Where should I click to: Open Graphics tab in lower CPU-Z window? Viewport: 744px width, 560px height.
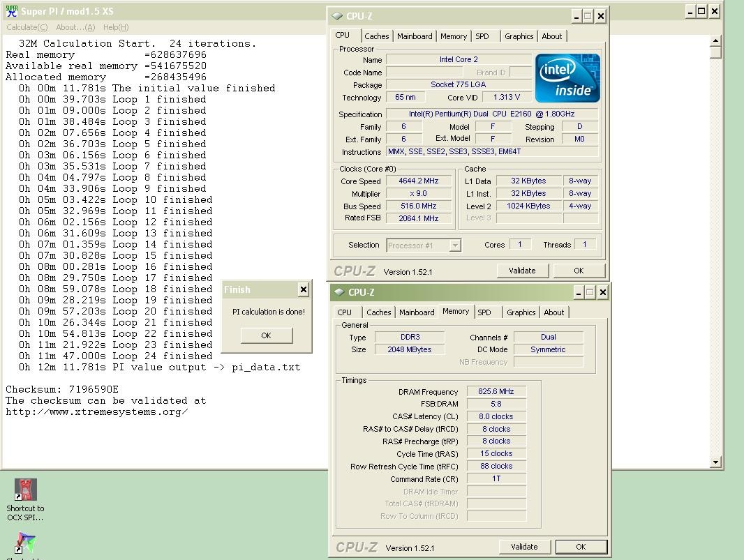pyautogui.click(x=521, y=312)
